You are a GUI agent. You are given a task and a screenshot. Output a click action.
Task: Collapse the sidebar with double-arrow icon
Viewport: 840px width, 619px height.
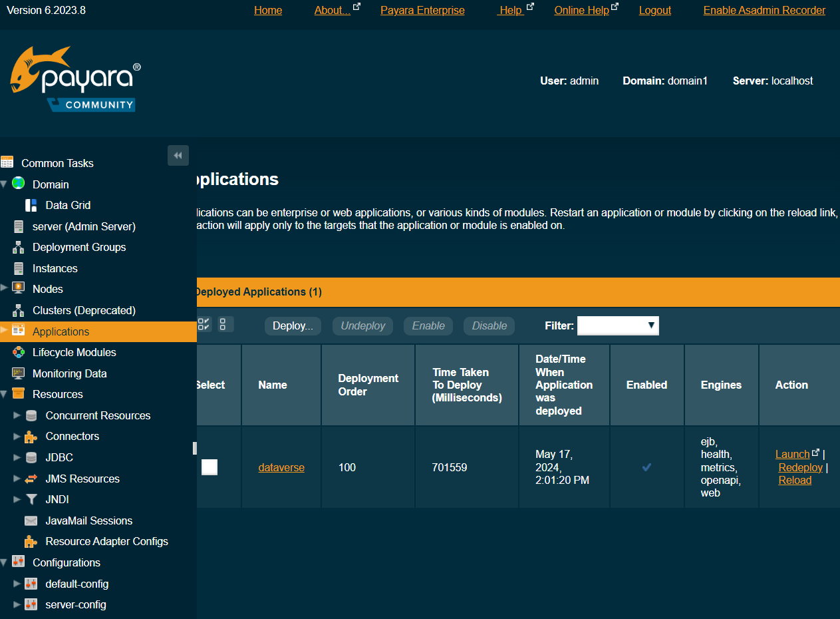click(x=178, y=155)
